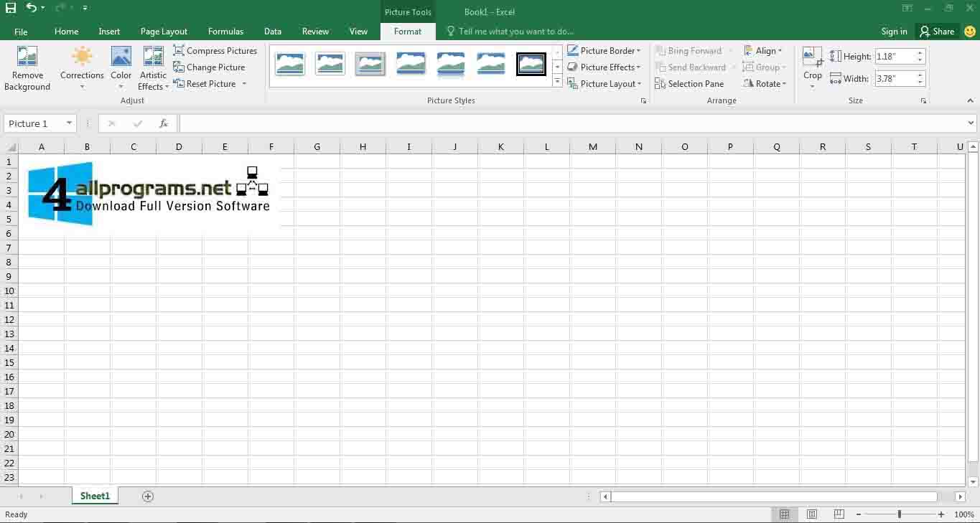
Task: Switch to the Review tab
Action: click(x=315, y=32)
